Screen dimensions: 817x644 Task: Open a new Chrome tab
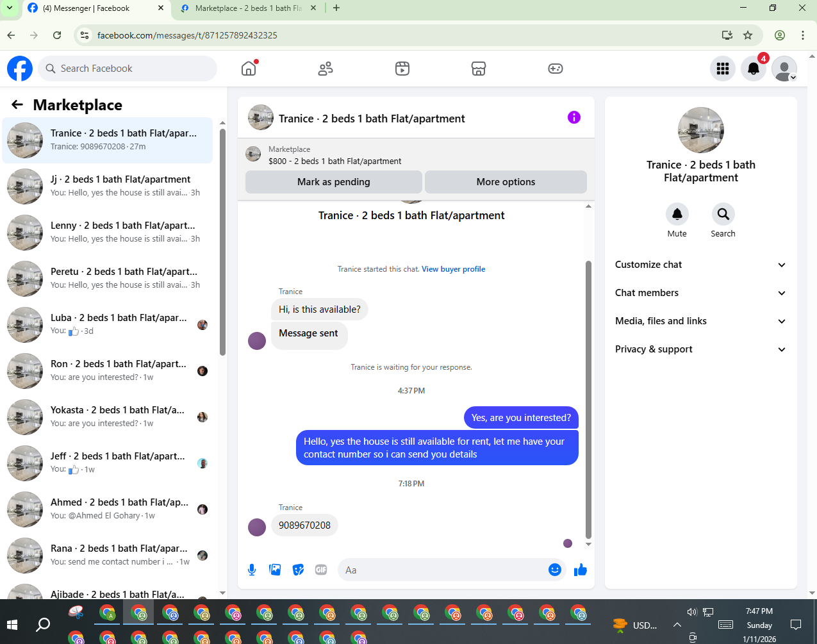pyautogui.click(x=336, y=8)
